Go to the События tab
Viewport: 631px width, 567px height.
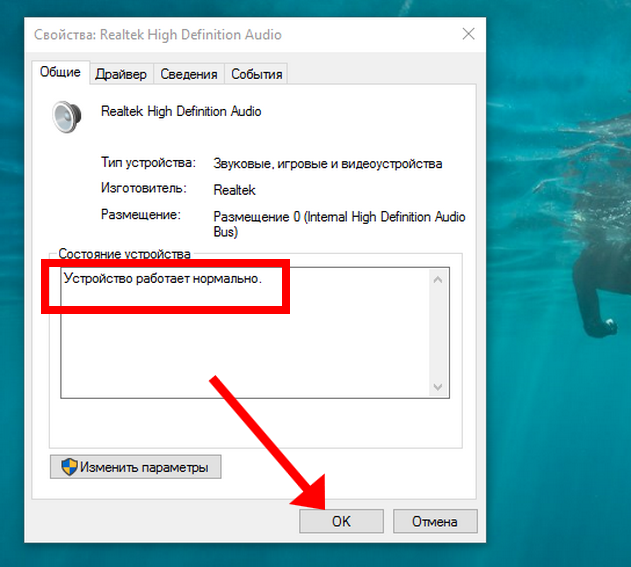point(256,74)
